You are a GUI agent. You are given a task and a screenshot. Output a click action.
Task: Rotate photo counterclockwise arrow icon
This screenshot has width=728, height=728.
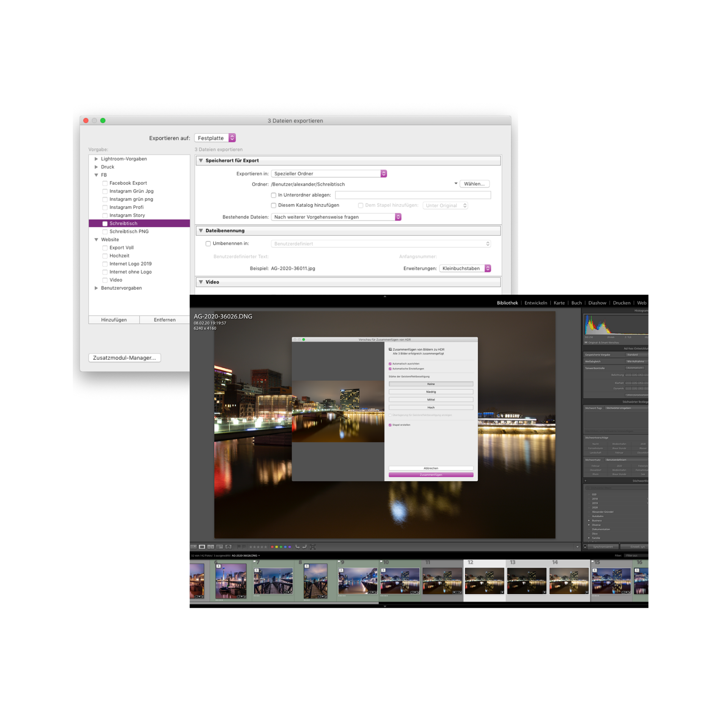click(x=297, y=547)
